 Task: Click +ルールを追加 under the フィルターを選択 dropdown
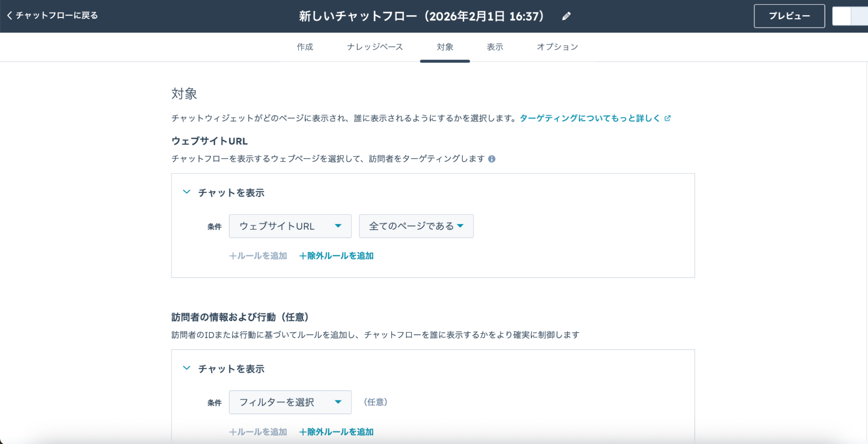pos(258,432)
